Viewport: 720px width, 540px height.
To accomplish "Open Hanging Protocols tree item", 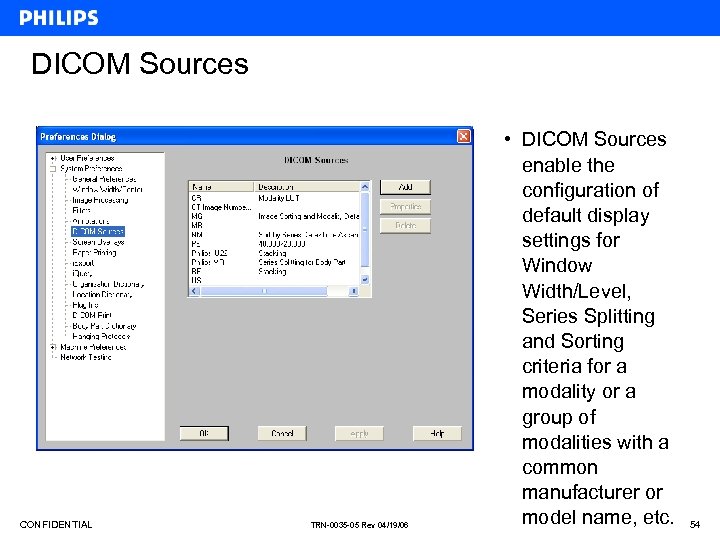I will [x=101, y=337].
